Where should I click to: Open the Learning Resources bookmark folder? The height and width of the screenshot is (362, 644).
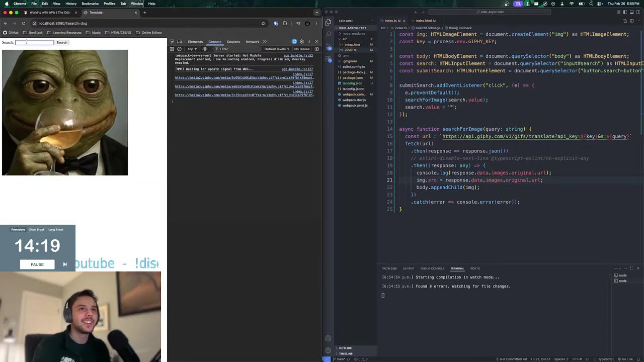pos(64,33)
